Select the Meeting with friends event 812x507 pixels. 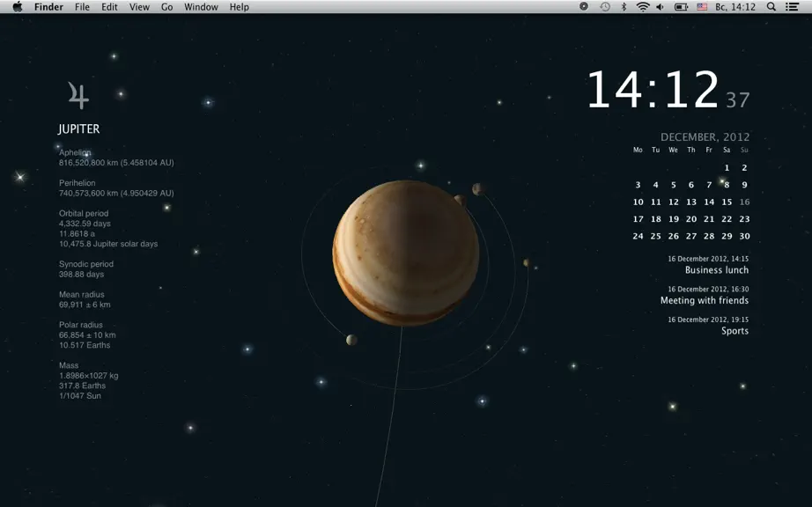tap(705, 300)
